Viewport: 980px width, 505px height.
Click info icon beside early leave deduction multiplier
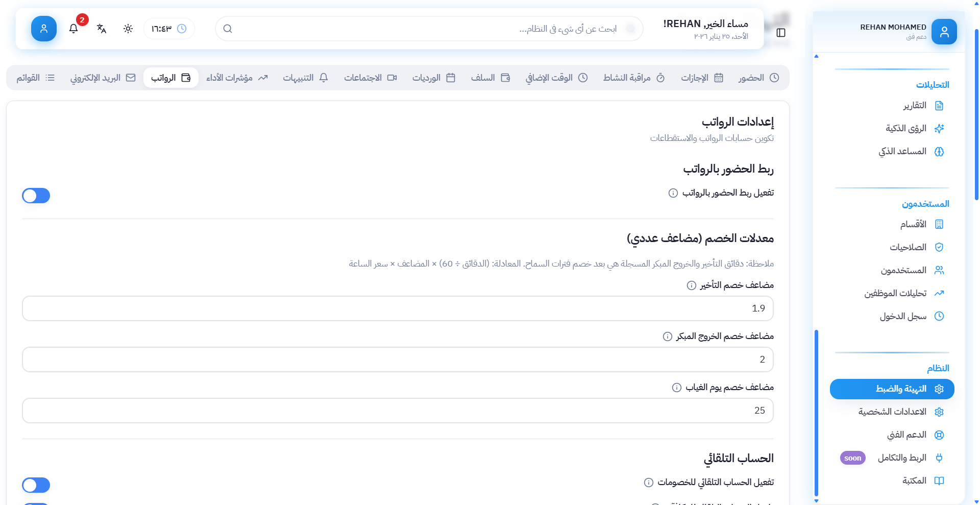(x=667, y=336)
